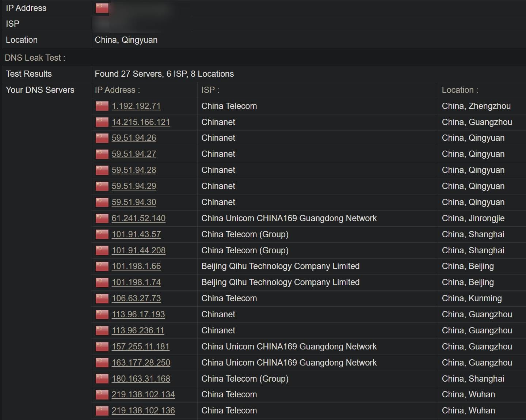
Task: Select 'China Telecom' ISP for 1.192.192.71
Action: coord(229,106)
